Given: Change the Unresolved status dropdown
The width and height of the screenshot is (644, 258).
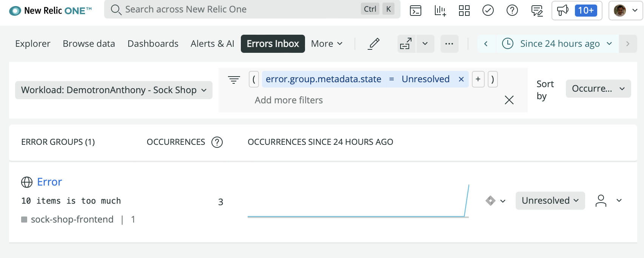Looking at the screenshot, I should pyautogui.click(x=550, y=201).
